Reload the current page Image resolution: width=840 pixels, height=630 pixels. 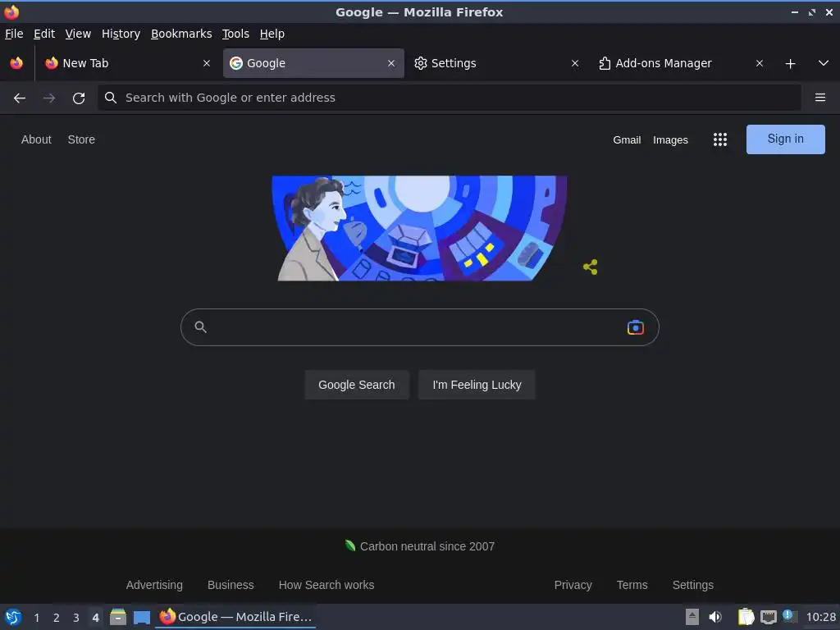[79, 98]
